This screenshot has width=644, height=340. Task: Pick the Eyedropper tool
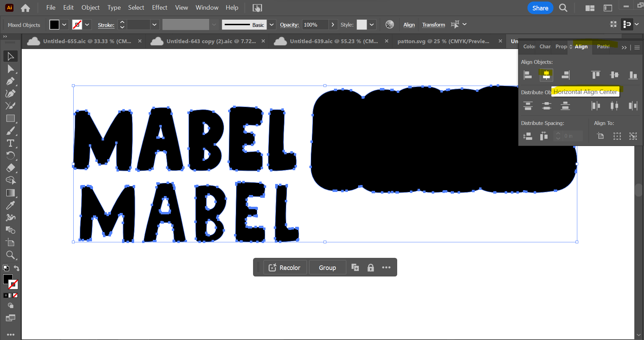[x=10, y=205]
